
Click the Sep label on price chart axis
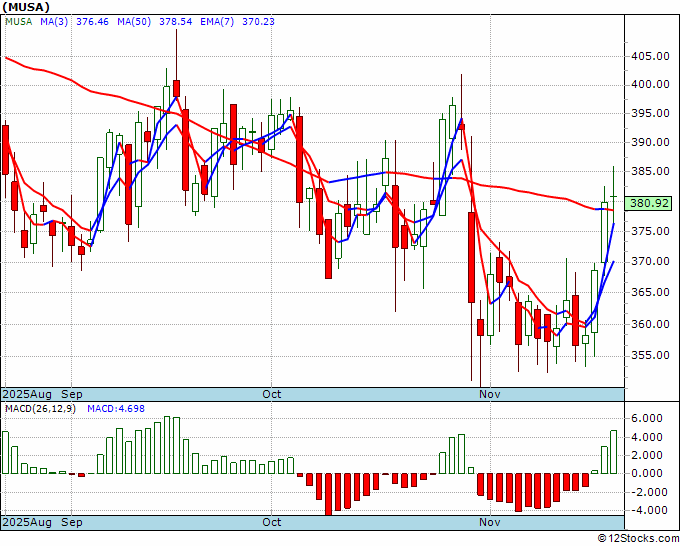(72, 394)
